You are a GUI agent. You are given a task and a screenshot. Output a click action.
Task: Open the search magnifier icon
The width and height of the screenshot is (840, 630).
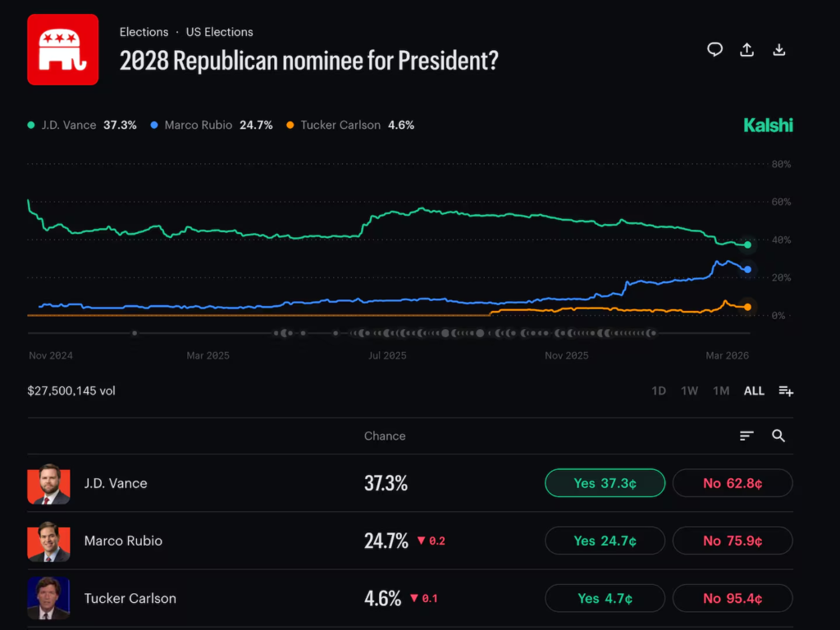click(778, 436)
